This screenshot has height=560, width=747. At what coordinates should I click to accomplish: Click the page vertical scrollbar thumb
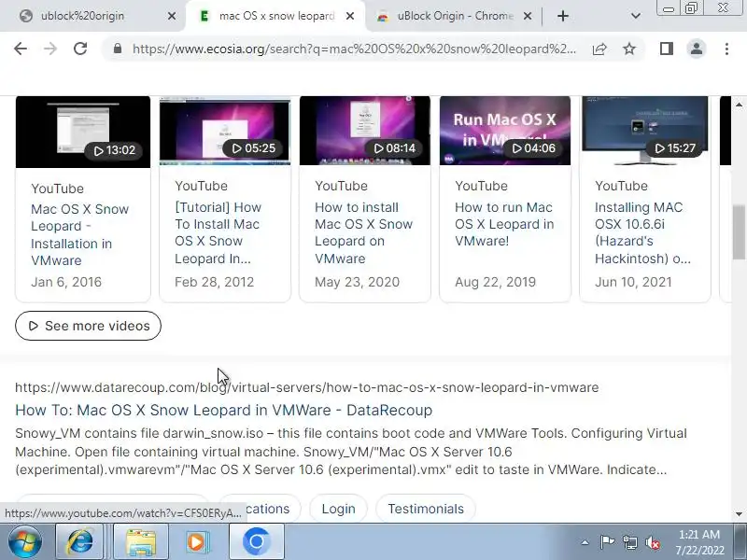click(x=739, y=231)
